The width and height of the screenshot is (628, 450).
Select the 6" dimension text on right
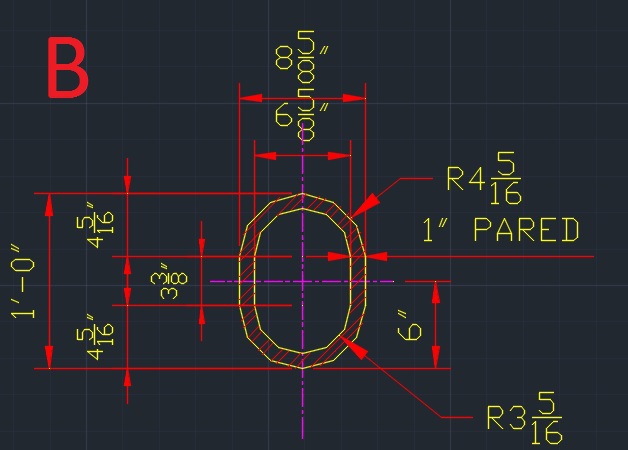pyautogui.click(x=413, y=325)
